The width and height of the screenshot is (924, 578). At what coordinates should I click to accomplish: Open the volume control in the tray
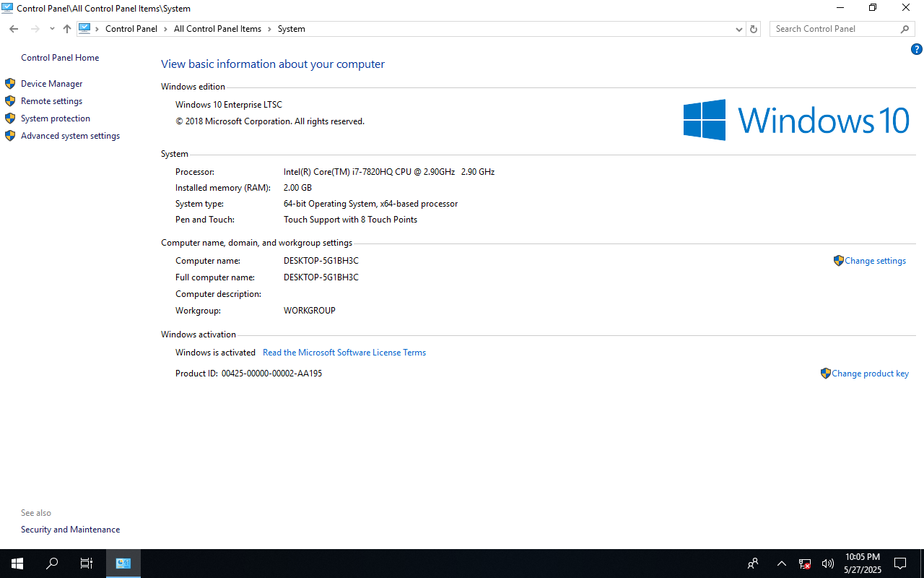(x=828, y=564)
